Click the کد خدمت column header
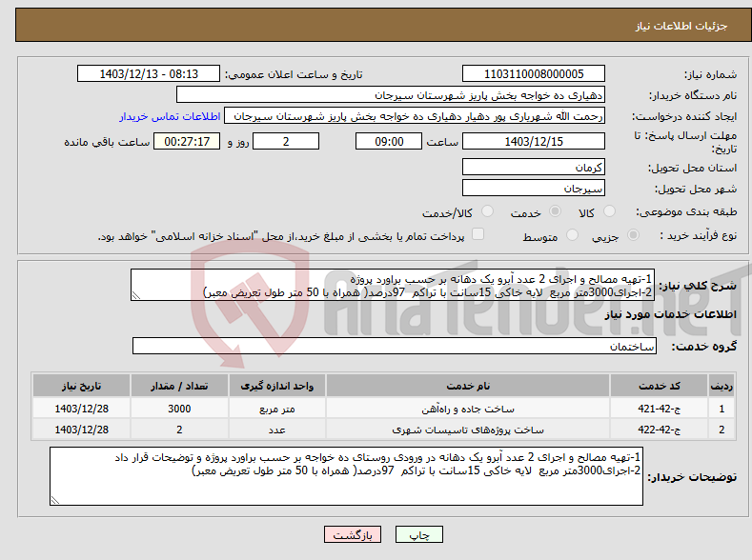 [x=659, y=386]
